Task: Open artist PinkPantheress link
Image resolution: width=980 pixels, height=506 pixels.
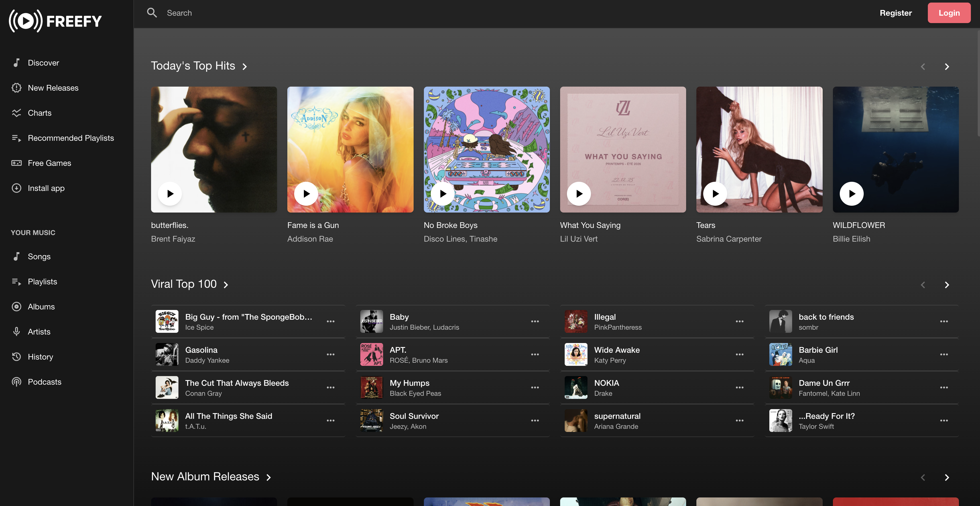Action: 618,328
